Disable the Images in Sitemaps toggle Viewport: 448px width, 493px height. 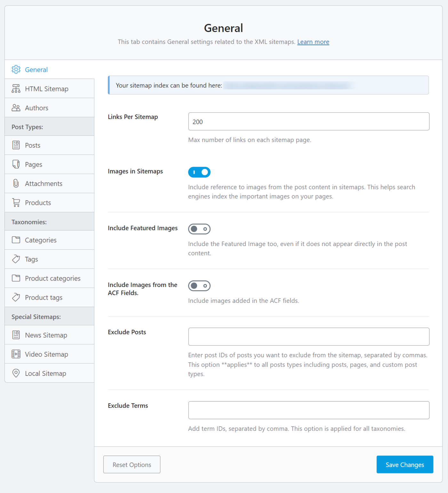[x=199, y=172]
